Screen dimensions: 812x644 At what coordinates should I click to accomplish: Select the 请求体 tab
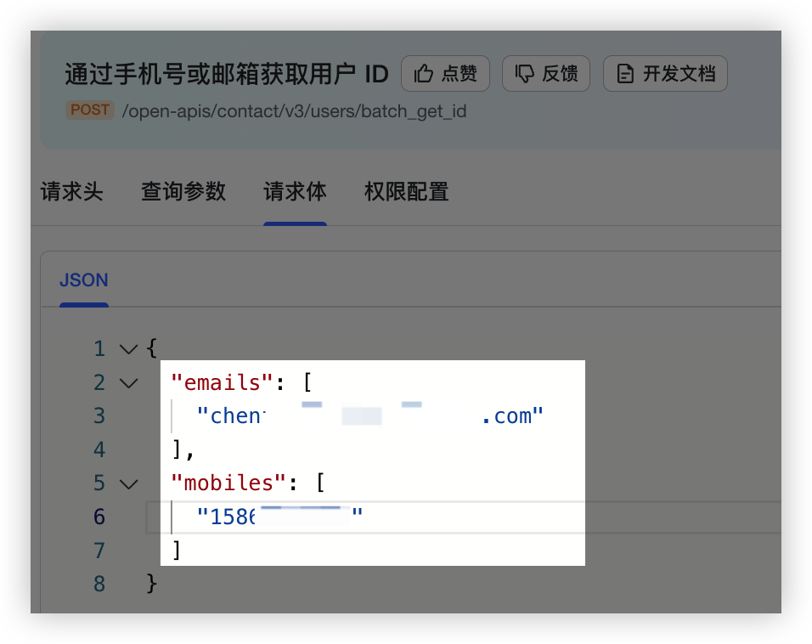pos(295,192)
